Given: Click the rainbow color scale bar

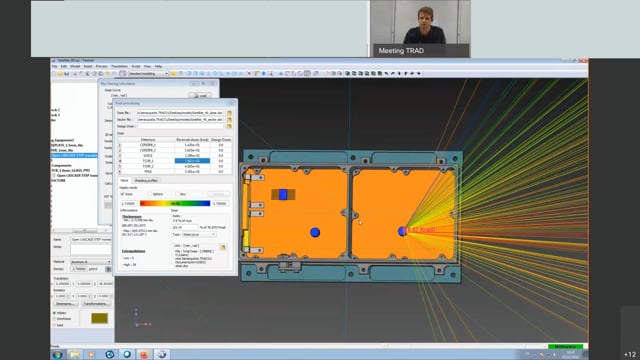Looking at the screenshot, I should tap(175, 203).
